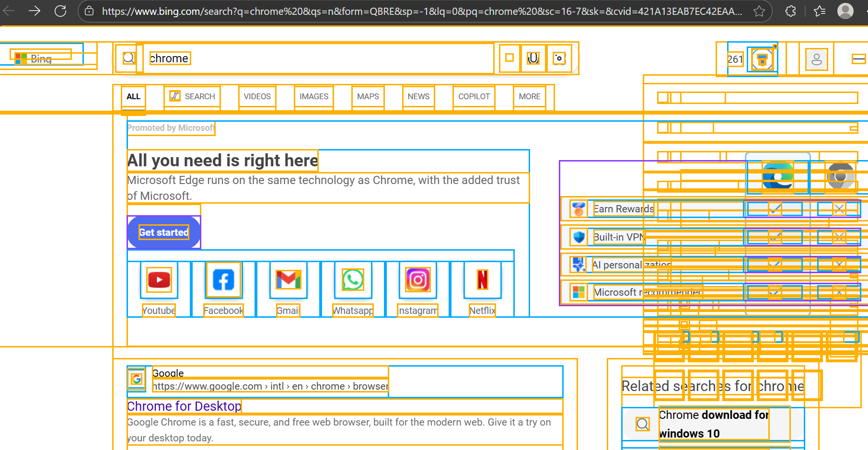This screenshot has width=868, height=450.
Task: Open the browser profile avatar
Action: [845, 11]
